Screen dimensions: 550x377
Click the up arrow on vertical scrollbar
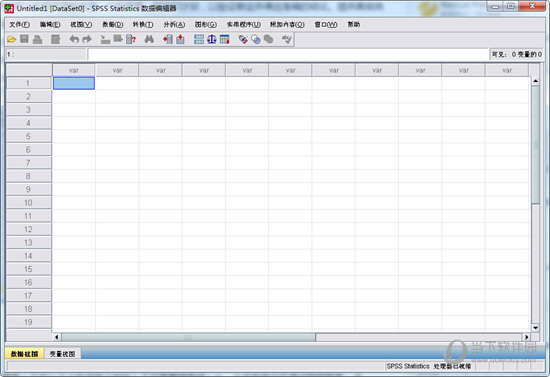click(x=535, y=81)
